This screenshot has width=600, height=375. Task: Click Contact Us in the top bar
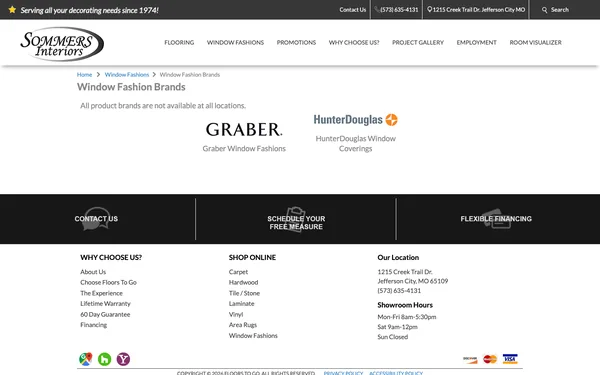coord(352,10)
